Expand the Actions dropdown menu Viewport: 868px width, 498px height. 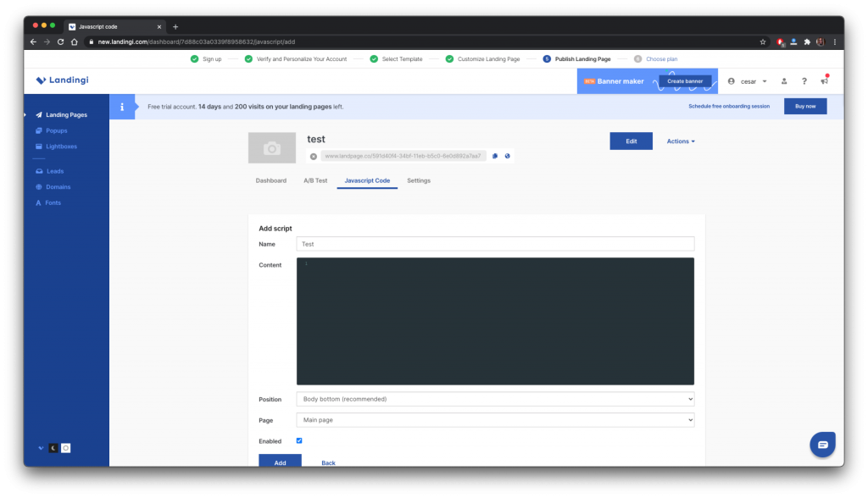(681, 141)
